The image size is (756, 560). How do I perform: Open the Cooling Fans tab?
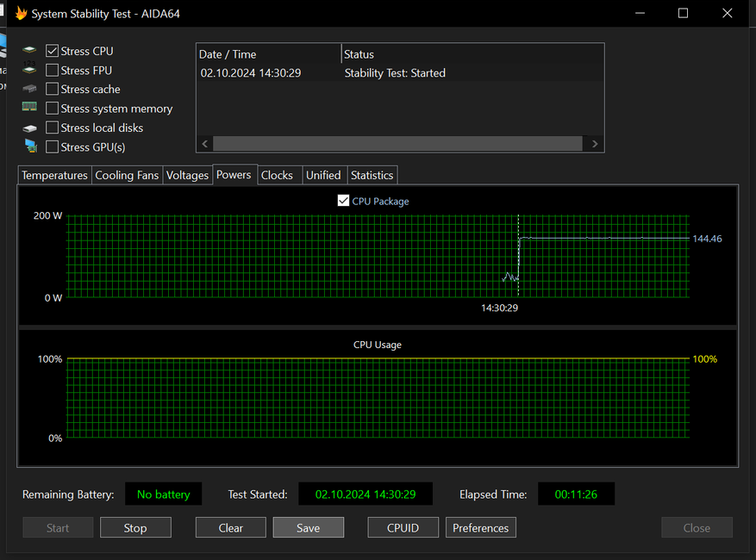127,175
